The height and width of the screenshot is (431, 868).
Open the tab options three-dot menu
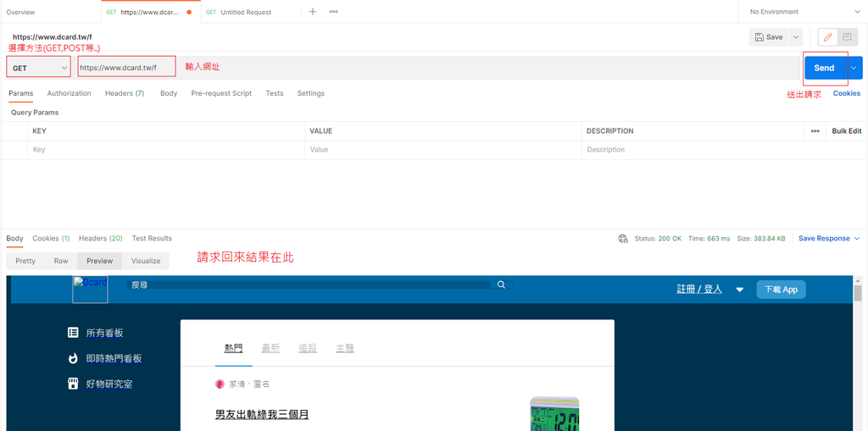click(333, 12)
